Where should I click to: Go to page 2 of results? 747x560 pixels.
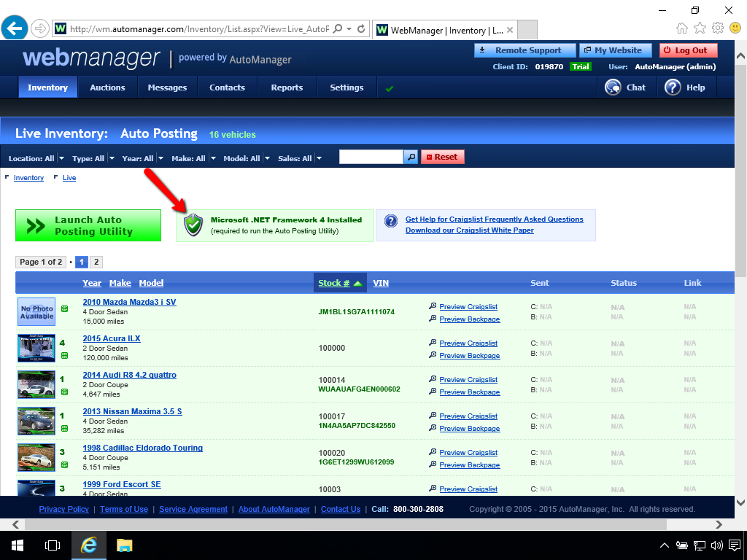(x=96, y=262)
